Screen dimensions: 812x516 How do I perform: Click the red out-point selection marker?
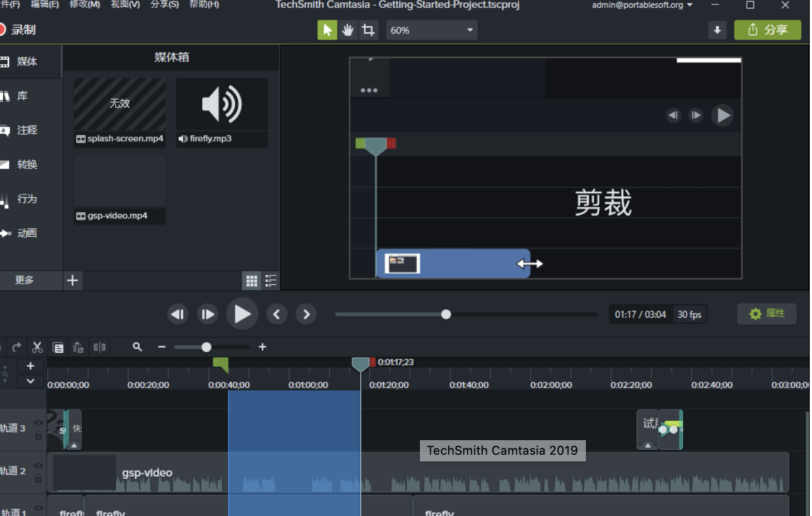[x=373, y=362]
